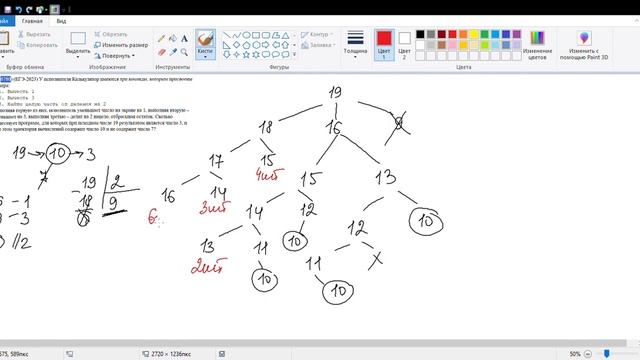This screenshot has height=360, width=640.
Task: Pick the purple palette swatch
Action: click(x=517, y=34)
